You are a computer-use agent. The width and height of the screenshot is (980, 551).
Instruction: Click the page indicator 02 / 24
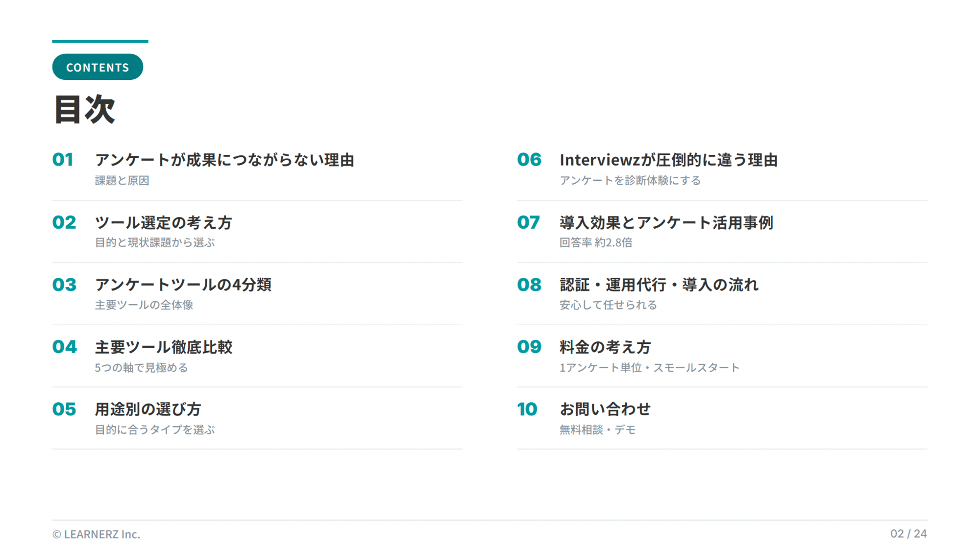(x=908, y=534)
